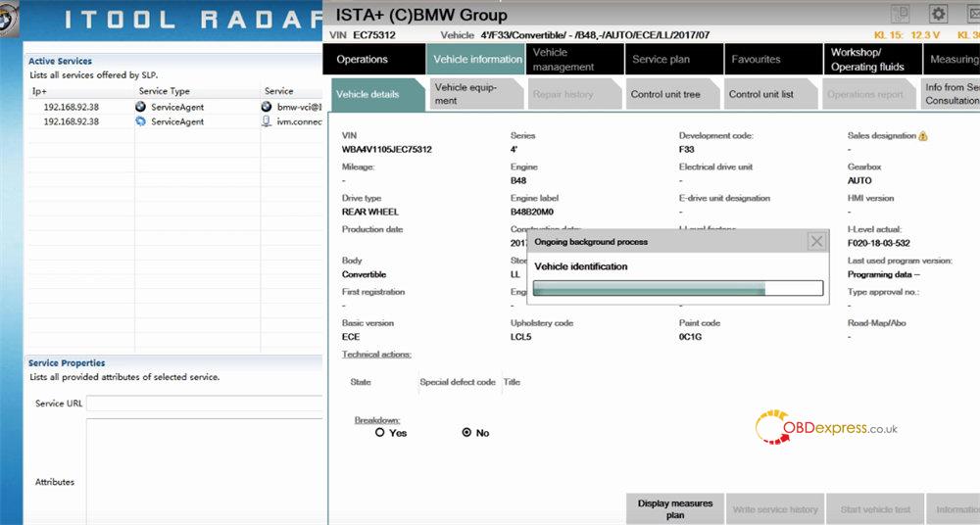
Task: Click paint code value 0C1G
Action: point(691,337)
